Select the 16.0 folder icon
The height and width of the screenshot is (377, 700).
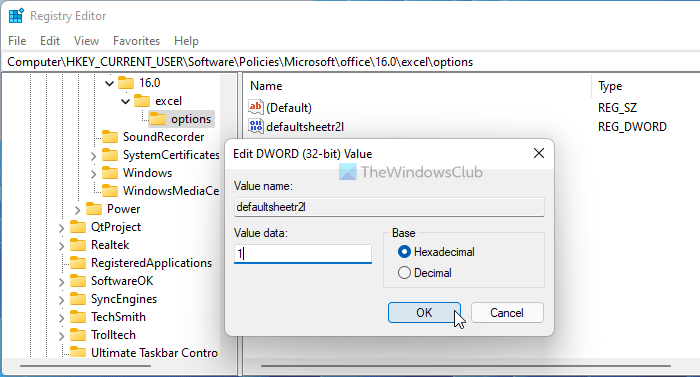tap(126, 83)
